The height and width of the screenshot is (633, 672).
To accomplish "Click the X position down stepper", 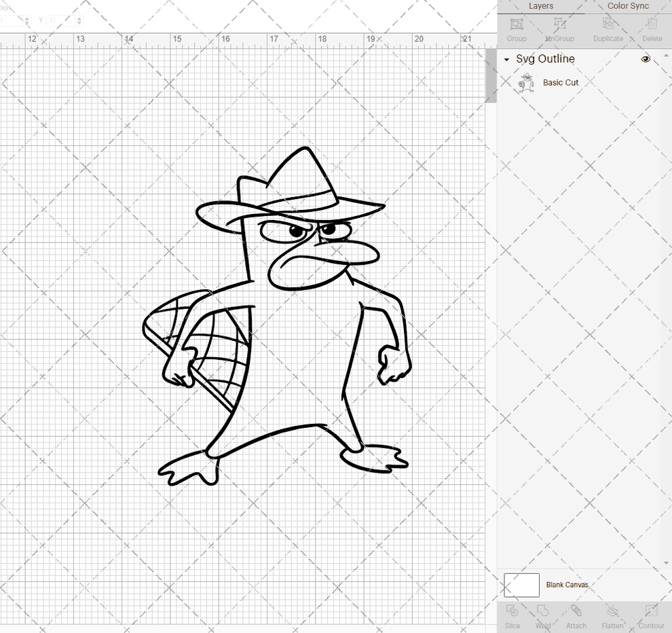I will (x=28, y=23).
